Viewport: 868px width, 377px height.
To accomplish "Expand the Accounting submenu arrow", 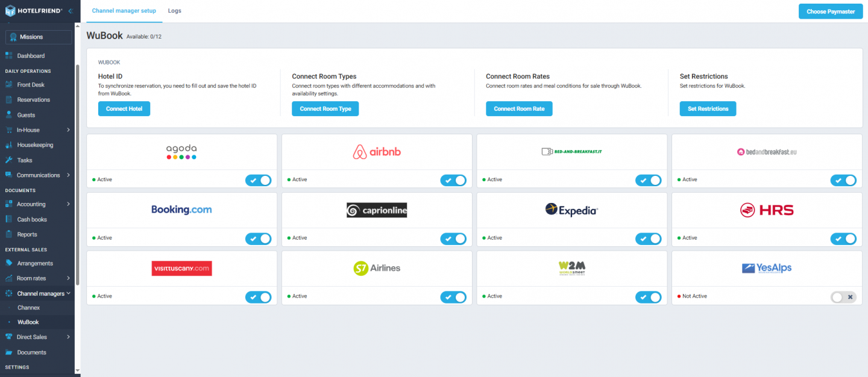I will [68, 204].
